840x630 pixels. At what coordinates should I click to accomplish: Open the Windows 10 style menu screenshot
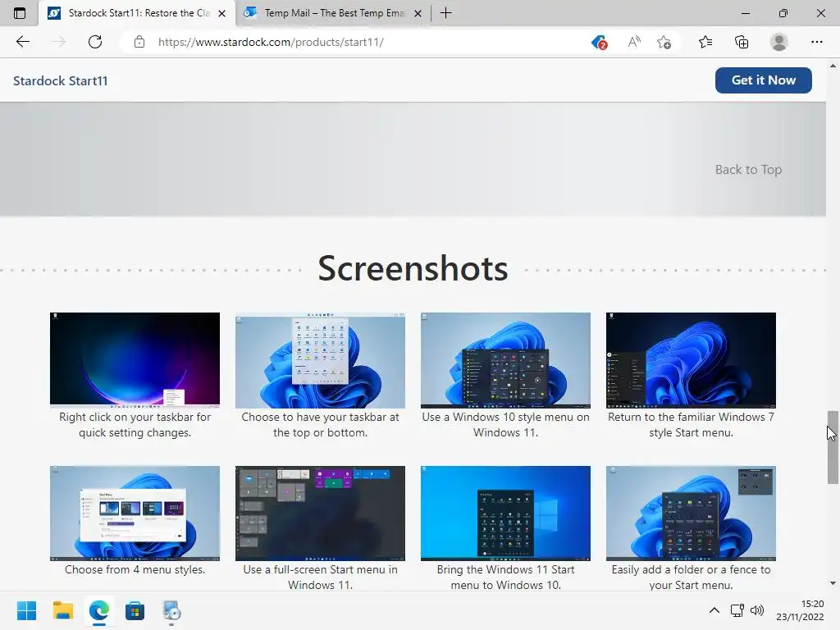(505, 360)
